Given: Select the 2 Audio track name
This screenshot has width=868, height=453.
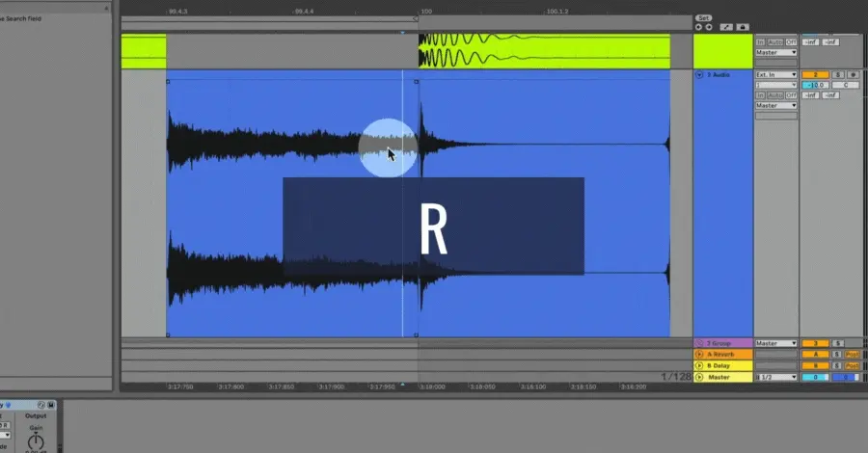Looking at the screenshot, I should click(x=719, y=74).
